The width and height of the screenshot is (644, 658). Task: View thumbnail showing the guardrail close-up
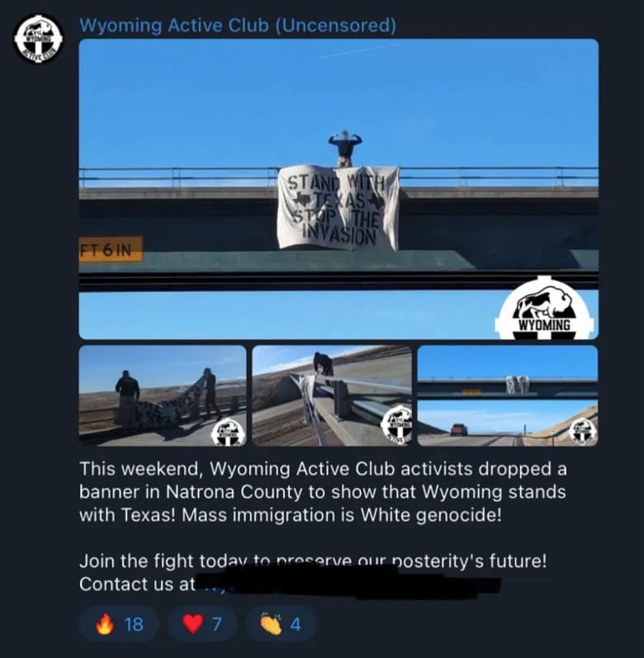click(x=332, y=395)
